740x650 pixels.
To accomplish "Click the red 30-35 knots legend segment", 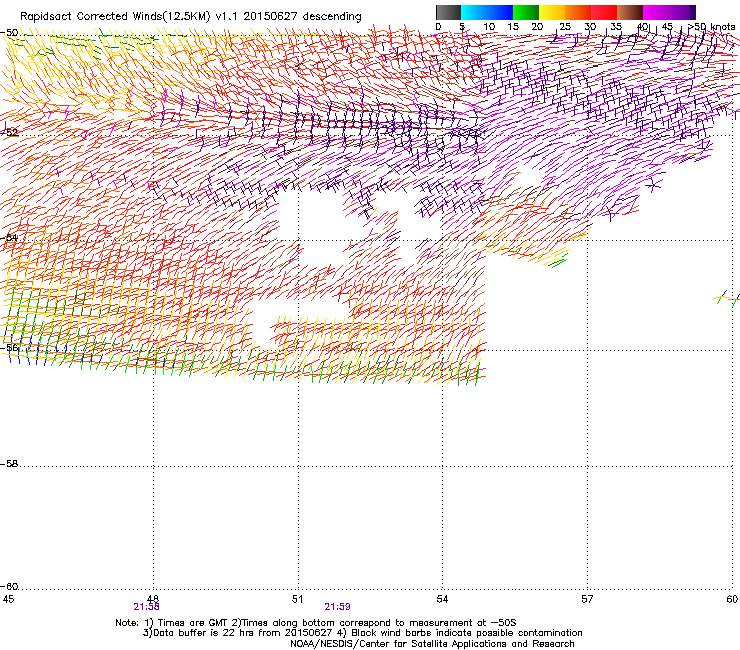I will pos(604,12).
